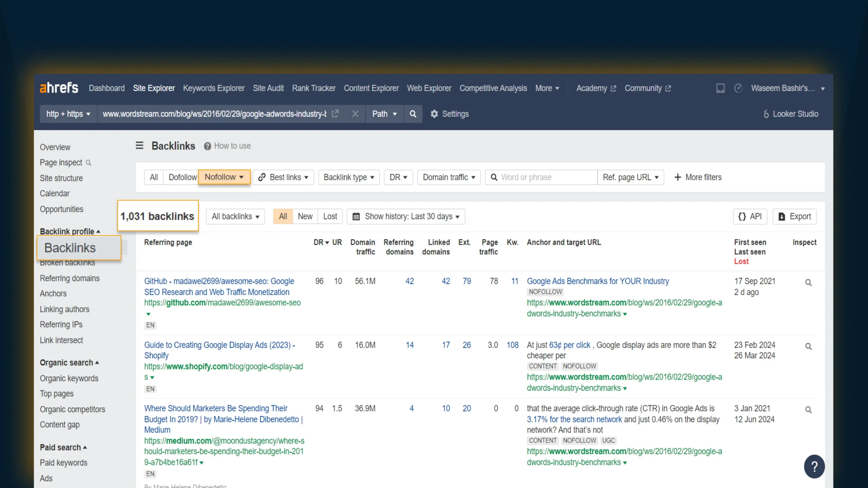Expand the Path dropdown
The height and width of the screenshot is (488, 868).
point(384,114)
